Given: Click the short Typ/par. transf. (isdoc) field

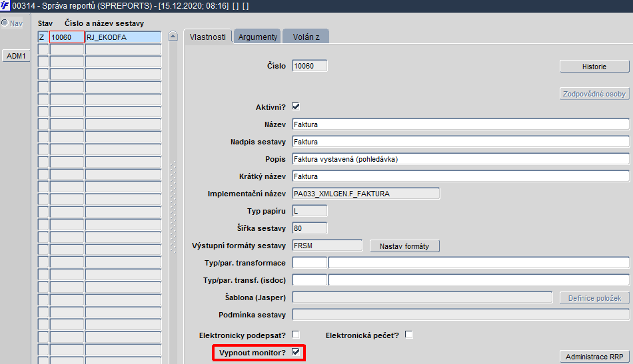Looking at the screenshot, I should [x=310, y=280].
